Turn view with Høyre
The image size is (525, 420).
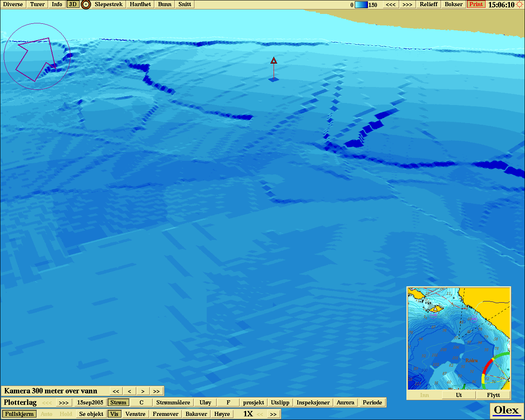click(x=222, y=414)
